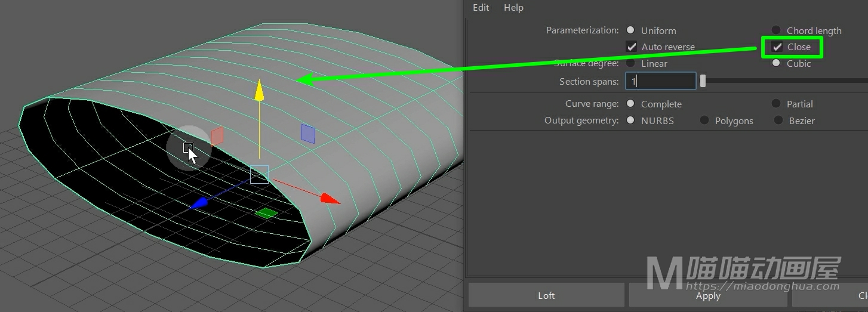
Task: Click the Apply button
Action: tap(708, 295)
